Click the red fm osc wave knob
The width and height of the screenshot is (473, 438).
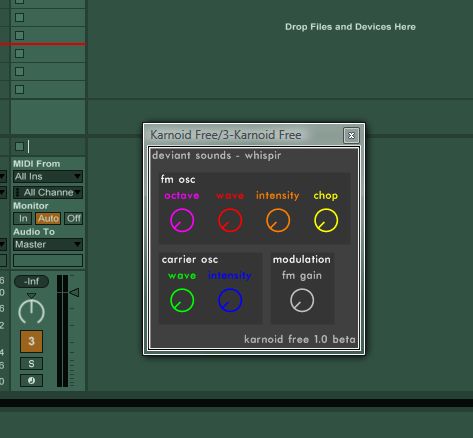pos(230,220)
